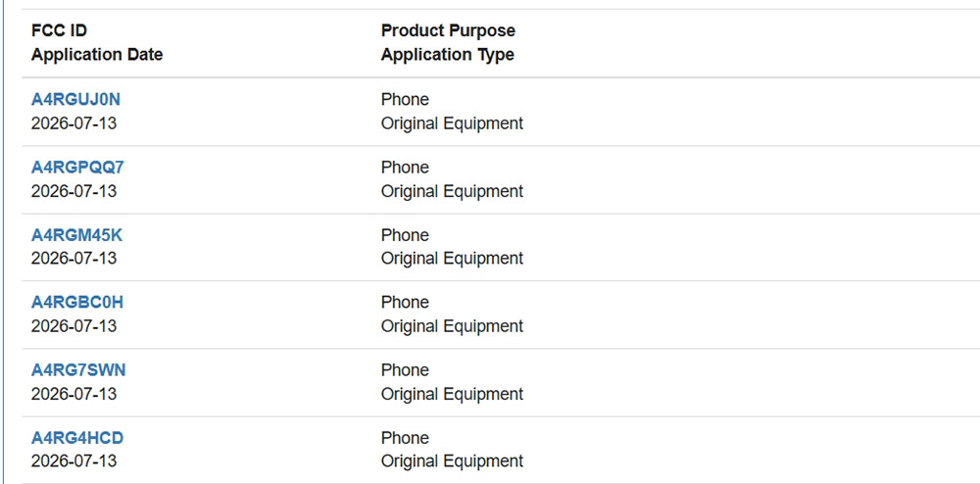The width and height of the screenshot is (980, 484).
Task: Select the date under A4RGPQQ7
Action: pyautogui.click(x=73, y=190)
